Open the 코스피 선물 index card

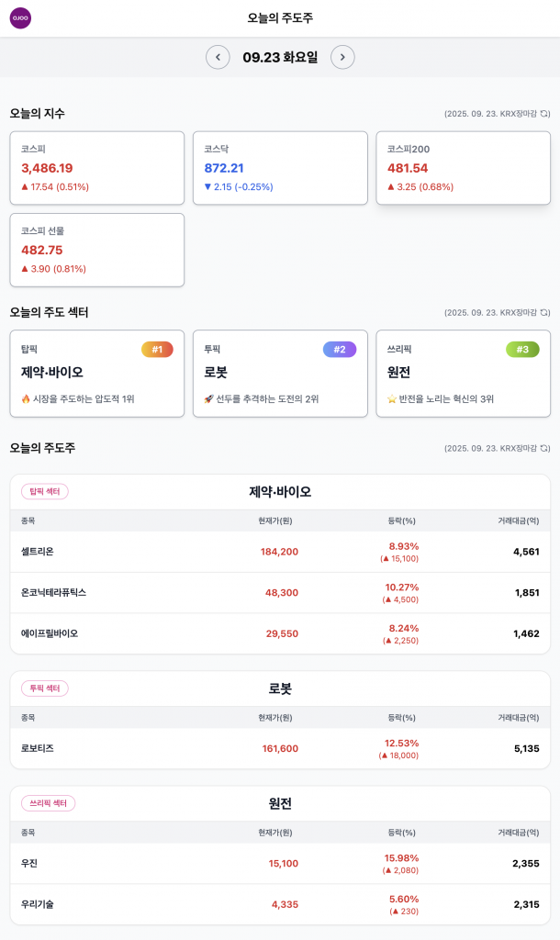click(96, 250)
